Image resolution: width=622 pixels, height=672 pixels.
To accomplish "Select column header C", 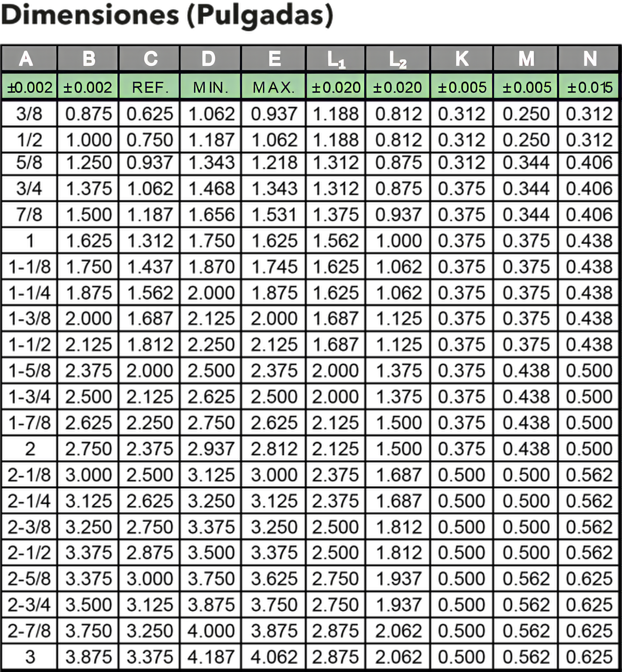I will pos(149,59).
